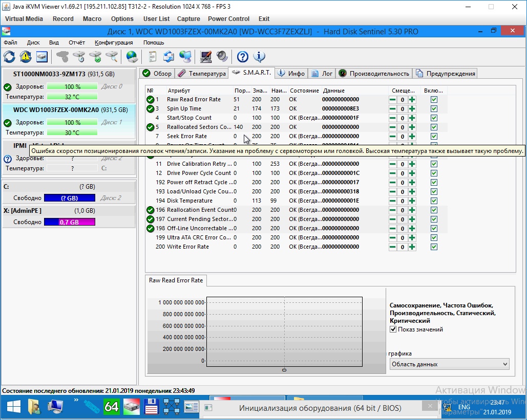Click the green 64 taskbar icon
527x420 pixels.
111,407
